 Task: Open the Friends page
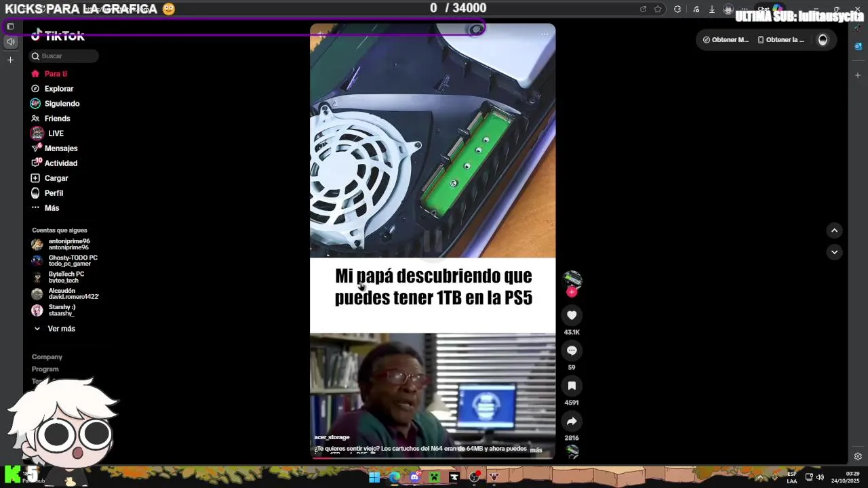(51, 119)
